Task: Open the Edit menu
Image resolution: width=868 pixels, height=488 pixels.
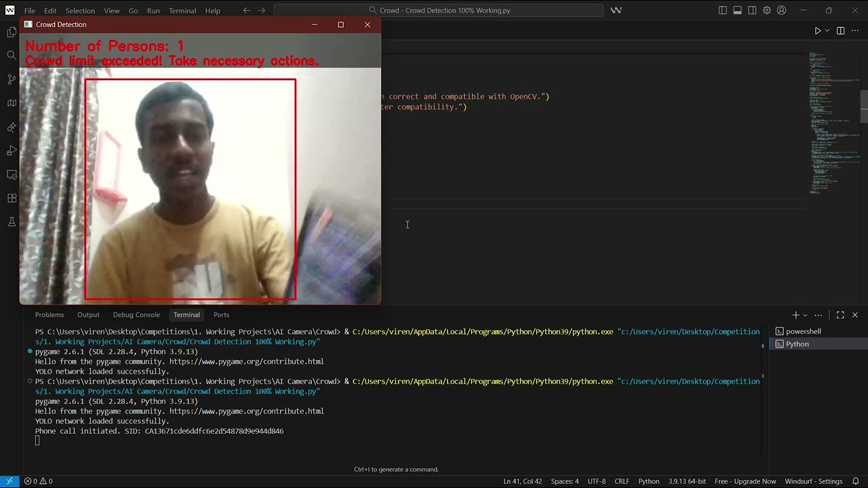Action: tap(51, 10)
